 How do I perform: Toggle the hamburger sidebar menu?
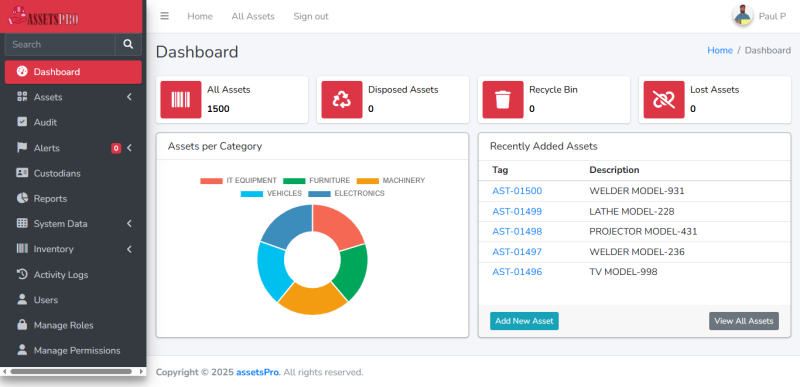point(164,16)
